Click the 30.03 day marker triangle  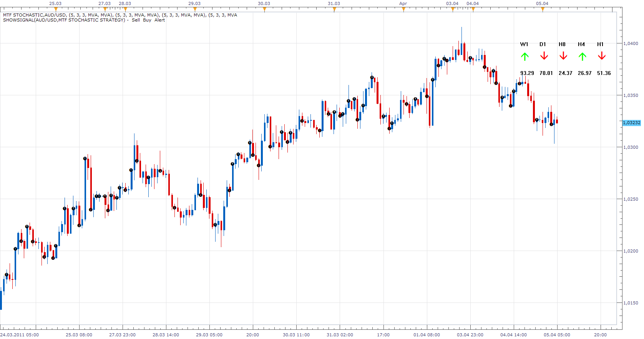[x=264, y=9]
